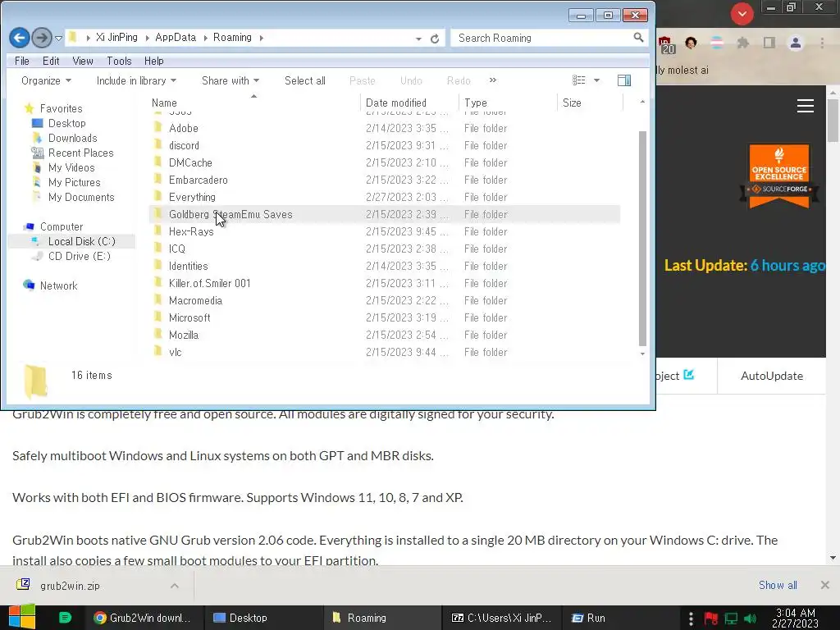Click the Search Roaming field
This screenshot has width=840, height=630.
click(x=541, y=38)
